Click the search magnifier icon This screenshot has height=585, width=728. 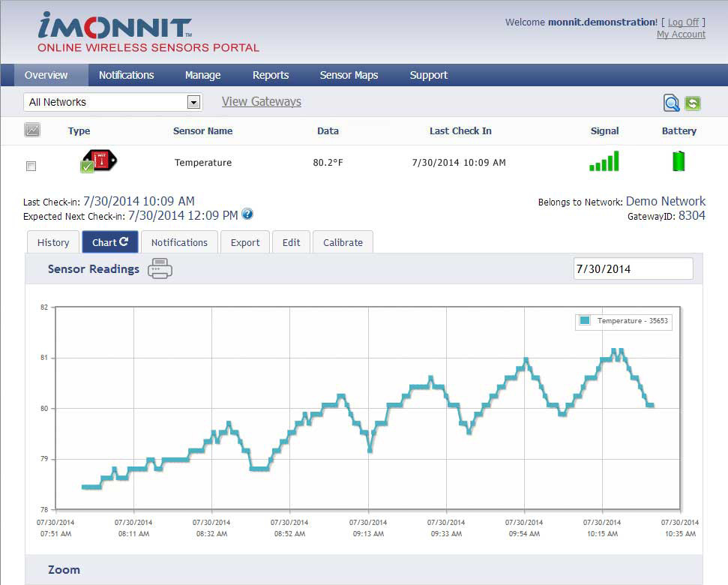(x=671, y=103)
